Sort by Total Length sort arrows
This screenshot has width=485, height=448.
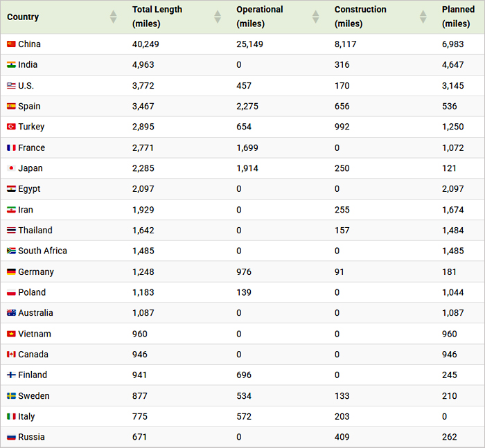pos(218,17)
